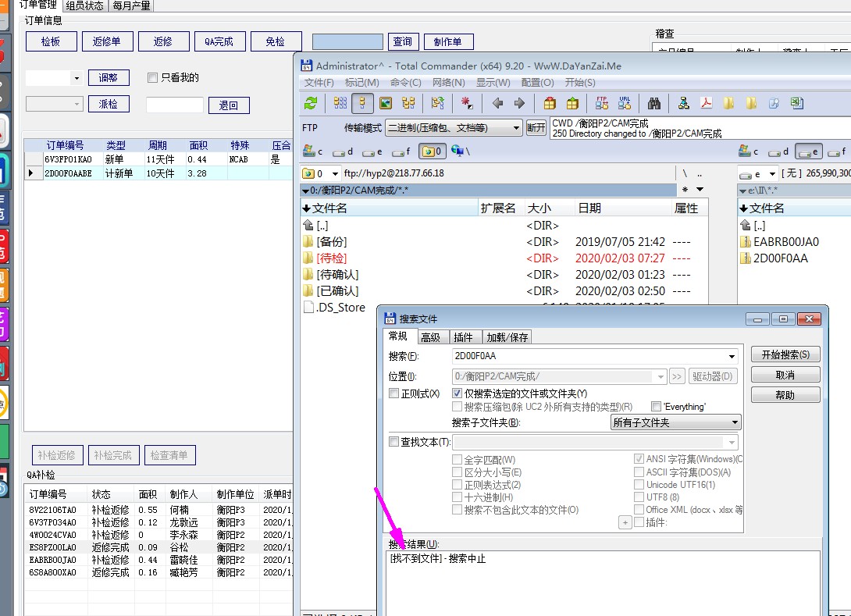Open network neighborhood drive icon
The height and width of the screenshot is (616, 851).
point(460,151)
